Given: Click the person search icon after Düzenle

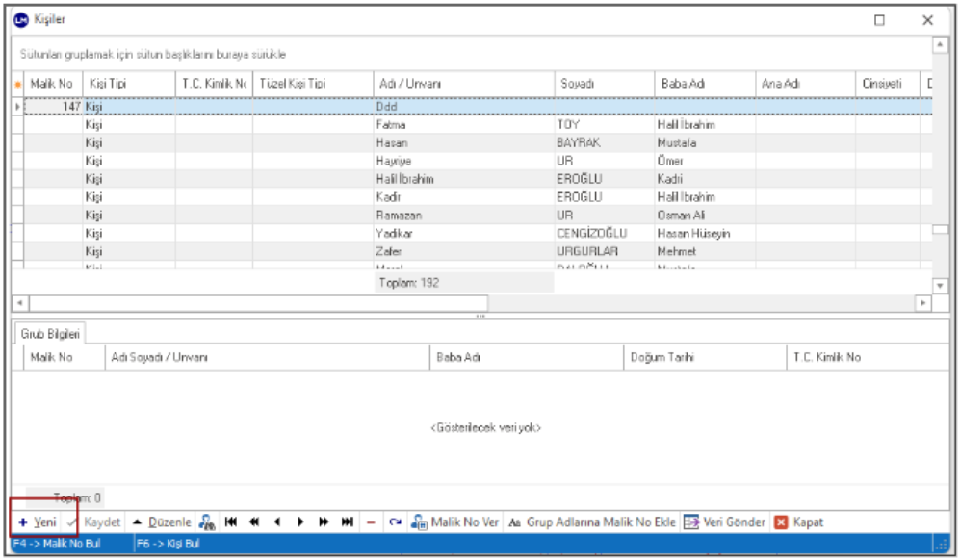Looking at the screenshot, I should (207, 522).
